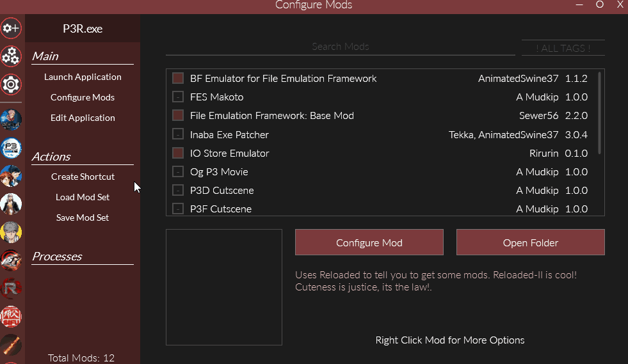Select the red Persona 5 application icon
Screen dimensions: 628x364
[11, 259]
